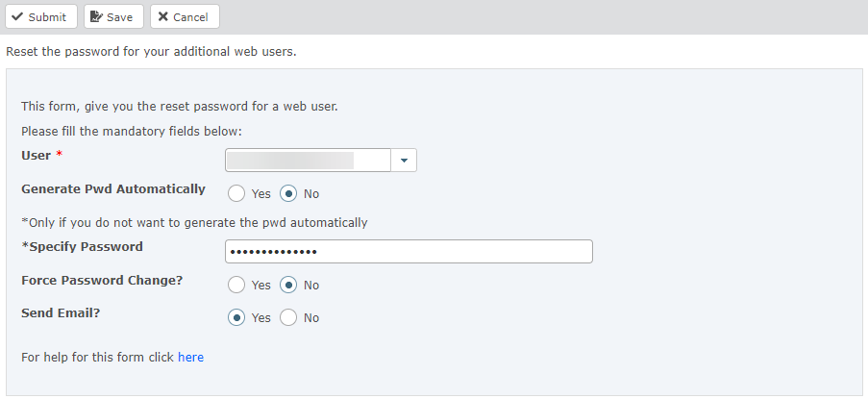Choose Yes for Force Password Change

pos(236,285)
